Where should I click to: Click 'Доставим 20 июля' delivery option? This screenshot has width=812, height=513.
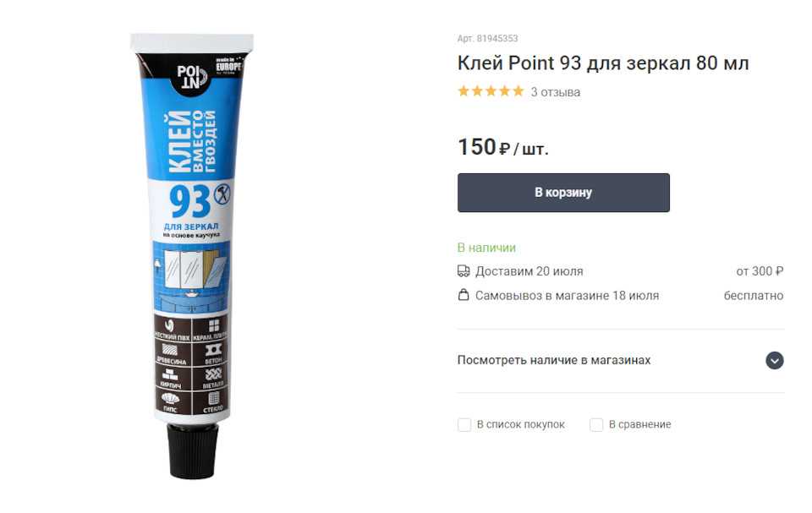pyautogui.click(x=529, y=271)
